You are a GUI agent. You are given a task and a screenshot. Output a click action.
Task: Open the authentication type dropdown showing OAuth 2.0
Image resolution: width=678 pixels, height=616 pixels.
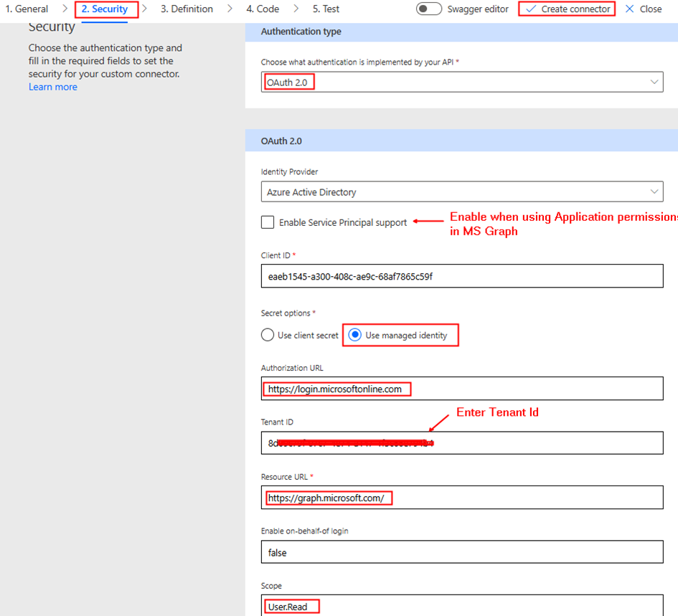tap(462, 82)
